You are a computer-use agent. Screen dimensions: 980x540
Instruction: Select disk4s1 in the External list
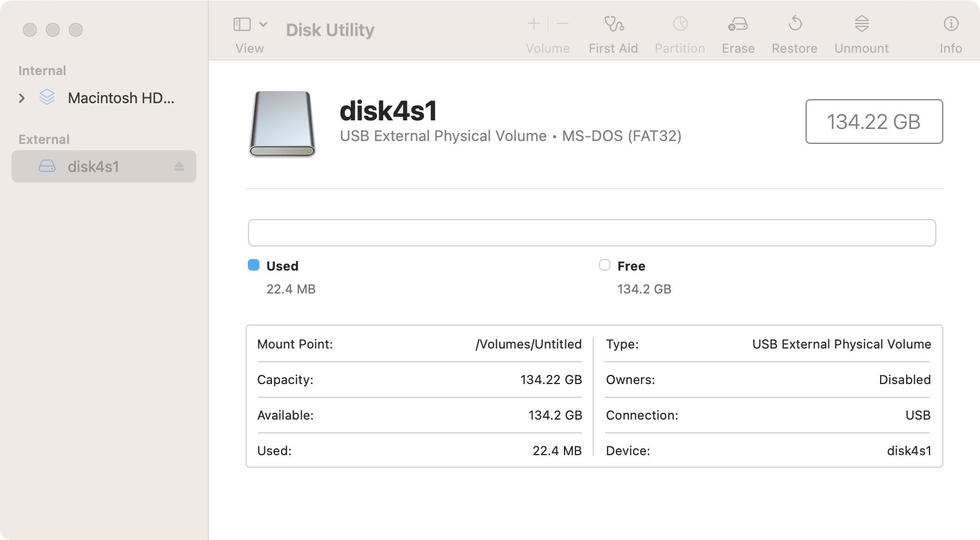pyautogui.click(x=104, y=166)
